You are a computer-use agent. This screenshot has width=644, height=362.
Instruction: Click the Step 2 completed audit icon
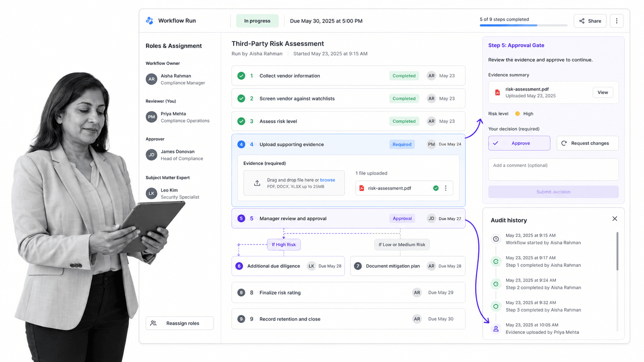click(496, 284)
